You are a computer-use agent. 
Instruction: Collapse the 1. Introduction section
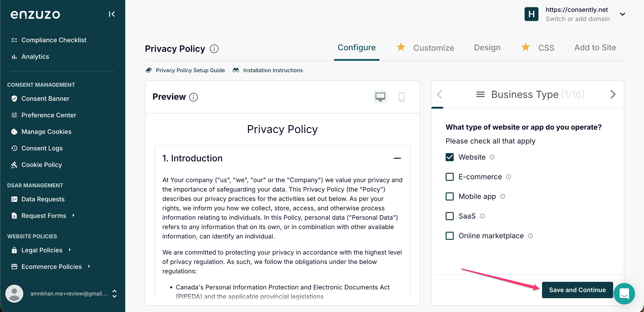click(397, 158)
